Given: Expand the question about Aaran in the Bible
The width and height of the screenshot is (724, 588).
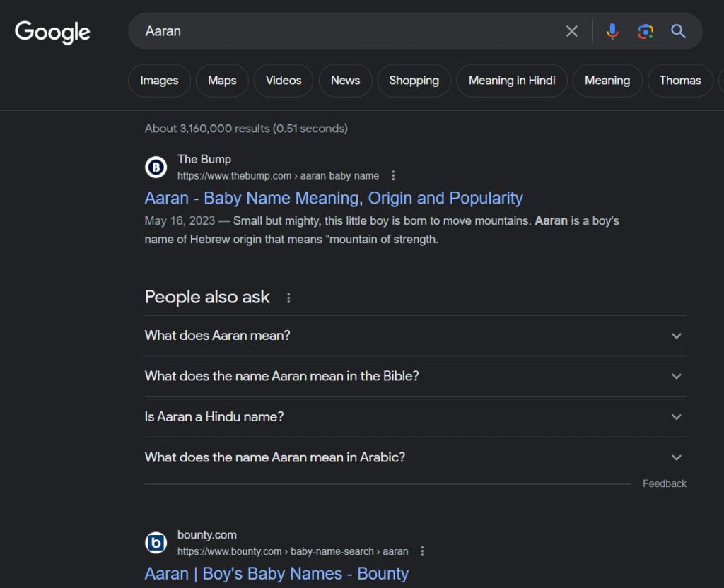Looking at the screenshot, I should pyautogui.click(x=415, y=376).
